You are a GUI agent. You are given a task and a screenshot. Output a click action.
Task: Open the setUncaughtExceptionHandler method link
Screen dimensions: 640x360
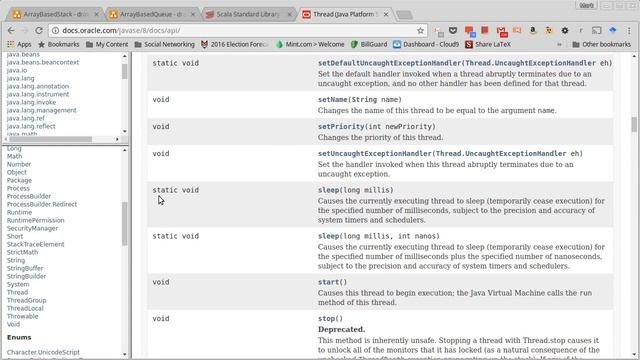tap(375, 153)
